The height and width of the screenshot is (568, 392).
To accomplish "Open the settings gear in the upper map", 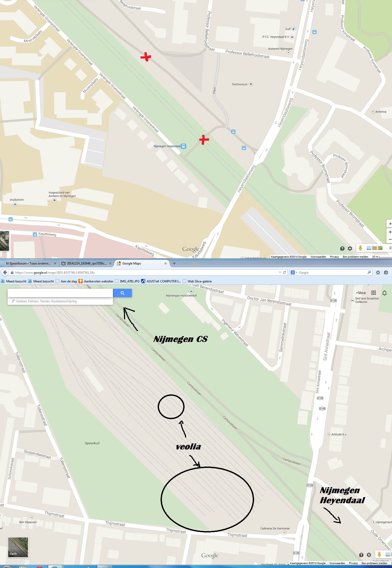I will (350, 248).
